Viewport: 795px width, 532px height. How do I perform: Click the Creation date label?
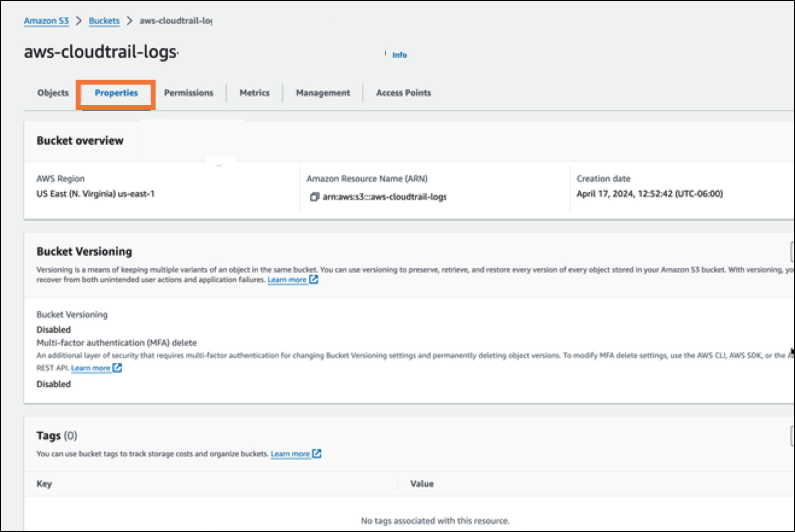tap(603, 179)
